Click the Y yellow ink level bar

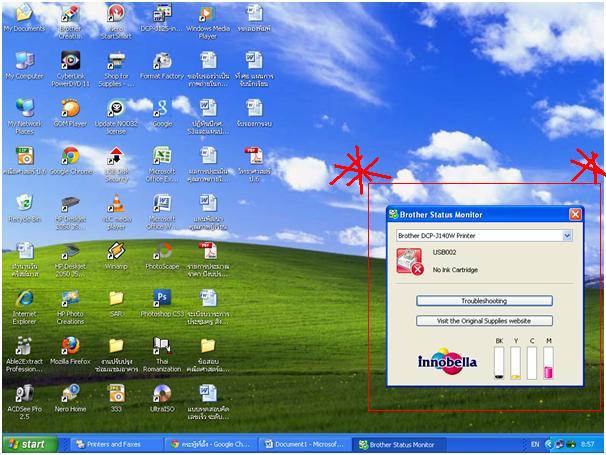[516, 363]
